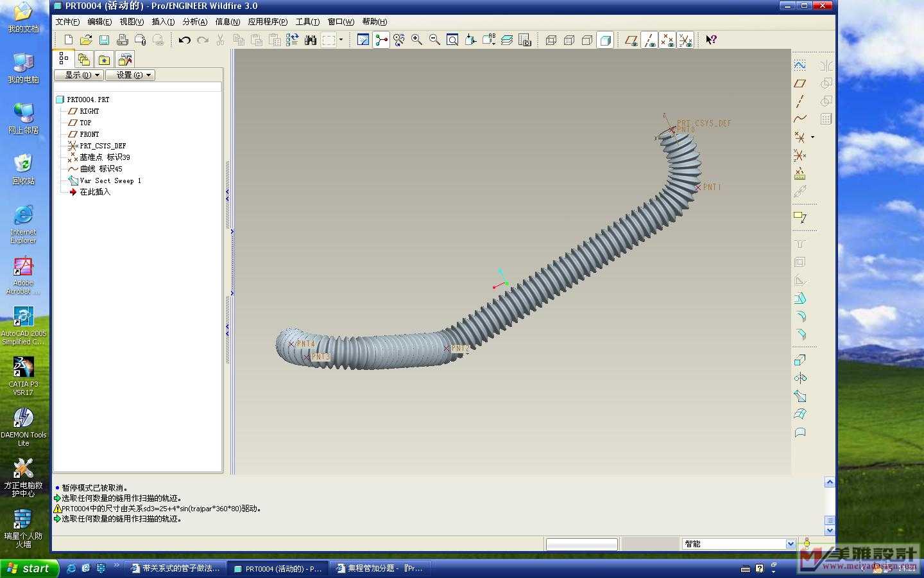Viewport: 924px width, 578px height.
Task: Activate the context-sensitive Help arrow
Action: click(x=711, y=40)
